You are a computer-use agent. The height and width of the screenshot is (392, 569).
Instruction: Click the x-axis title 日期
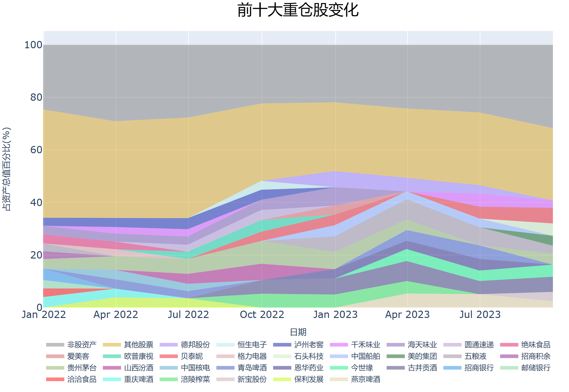[298, 332]
